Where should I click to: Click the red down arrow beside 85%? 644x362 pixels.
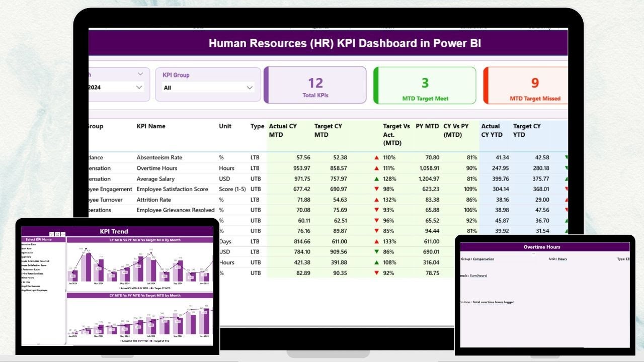(376, 231)
